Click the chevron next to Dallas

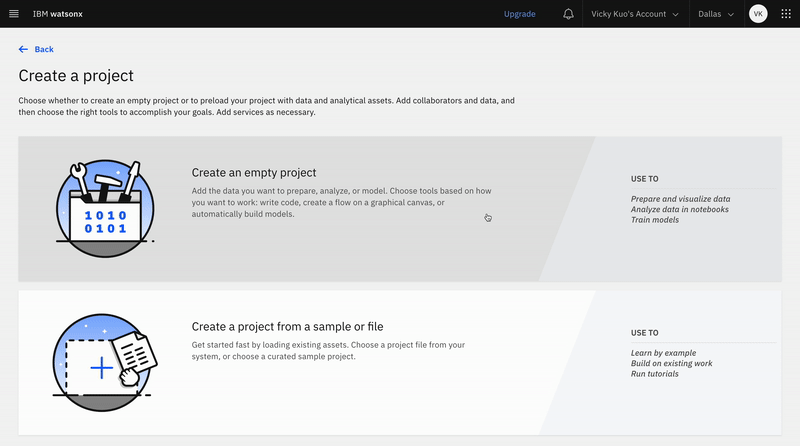731,15
